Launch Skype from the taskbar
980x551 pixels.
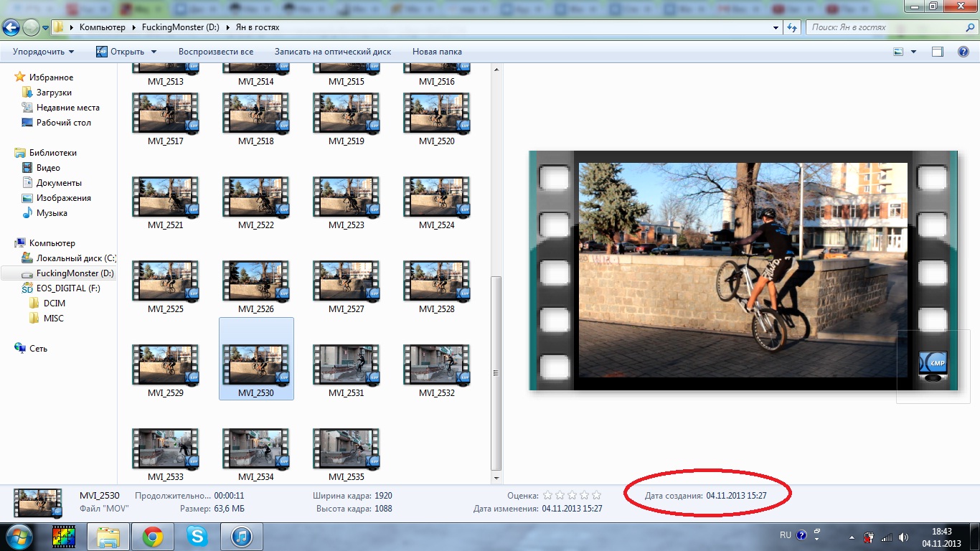(197, 536)
